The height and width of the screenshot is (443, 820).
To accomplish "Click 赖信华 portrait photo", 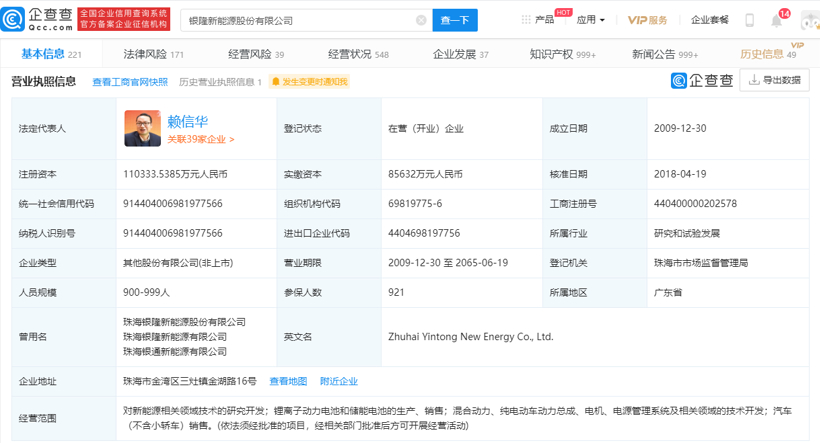I will [142, 128].
